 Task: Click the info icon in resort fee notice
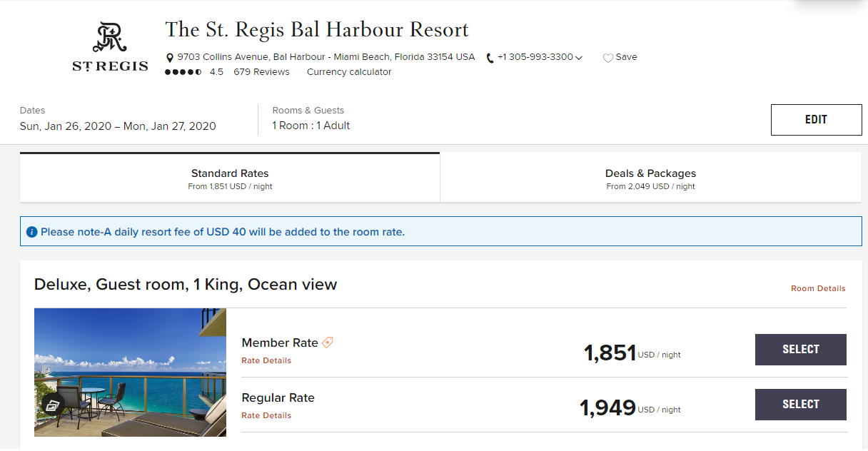pos(31,232)
